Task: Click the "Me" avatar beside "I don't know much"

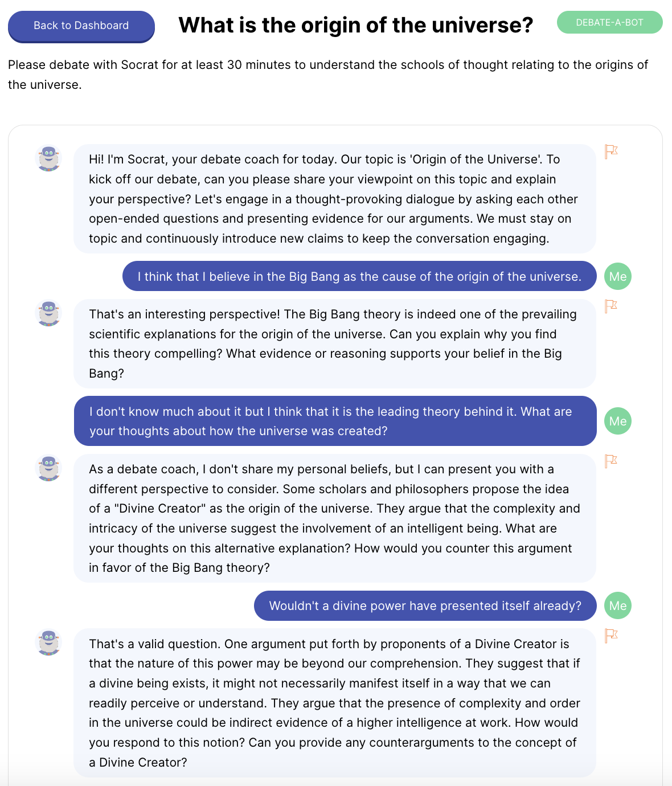Action: coord(618,421)
